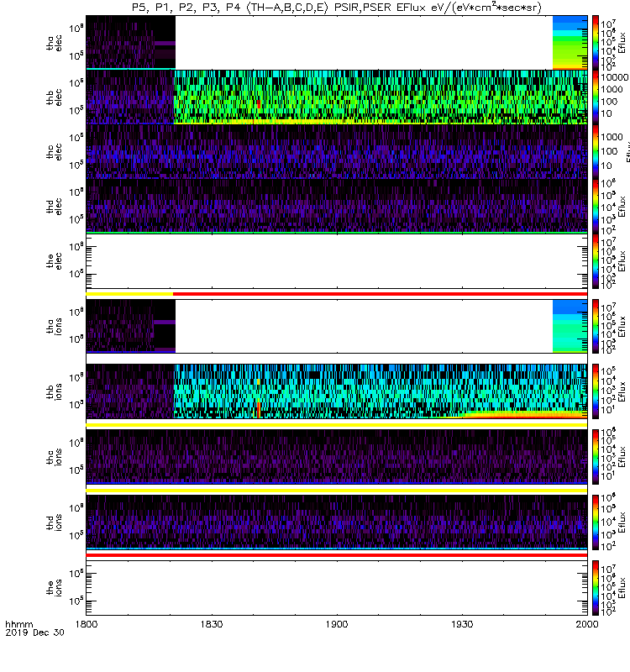
Task: Select the "thc ions" panel label
Action: 54,457
